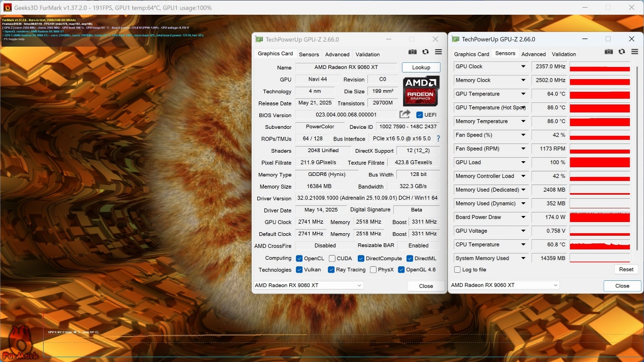
Task: Click the GPU Load red bar graph
Action: pos(599,162)
